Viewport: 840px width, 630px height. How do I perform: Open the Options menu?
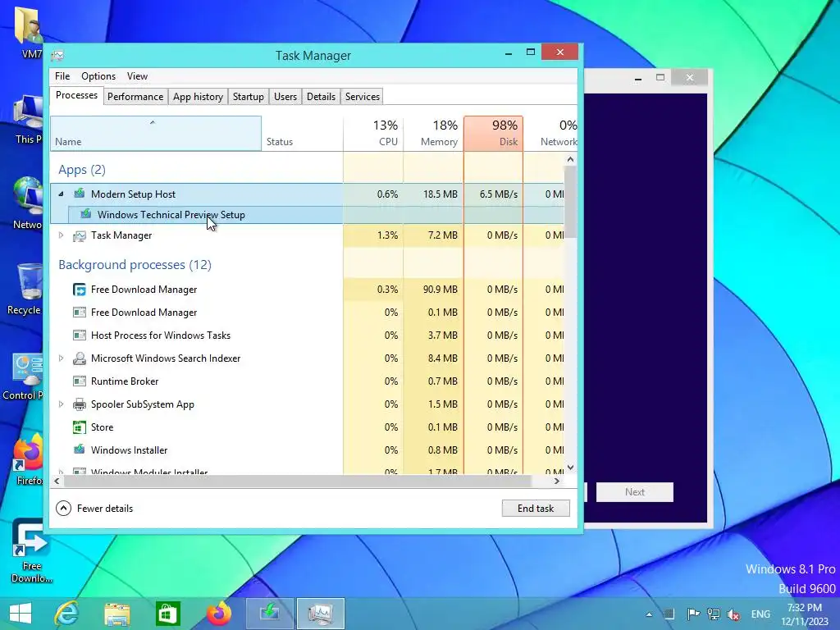tap(98, 76)
